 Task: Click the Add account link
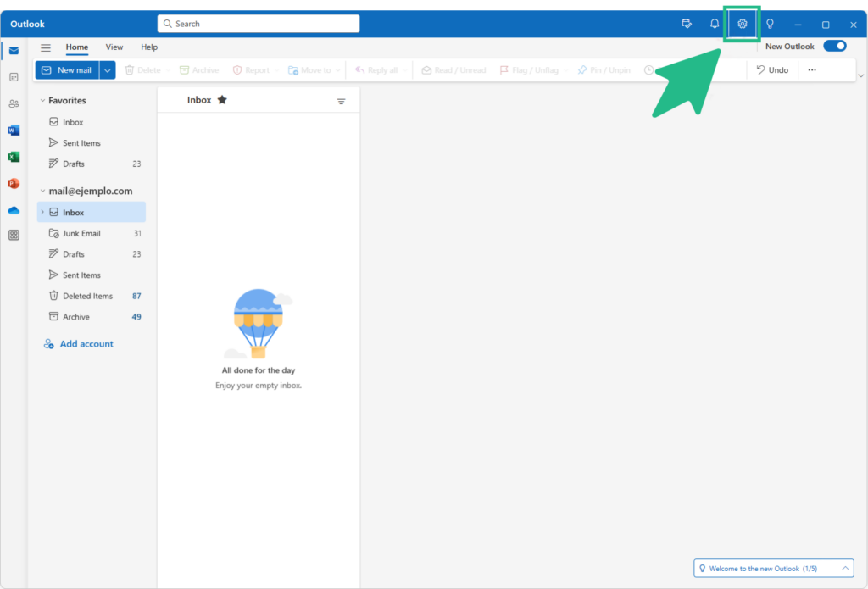pos(86,344)
